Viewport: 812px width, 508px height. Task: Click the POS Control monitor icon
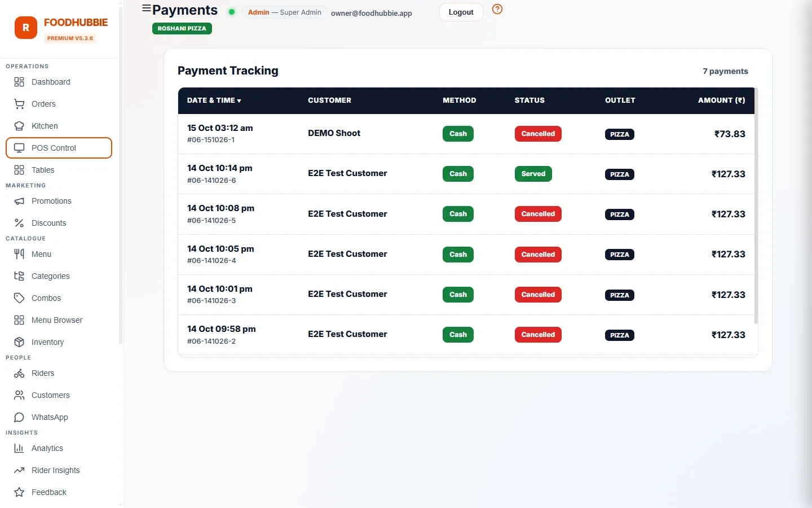19,148
